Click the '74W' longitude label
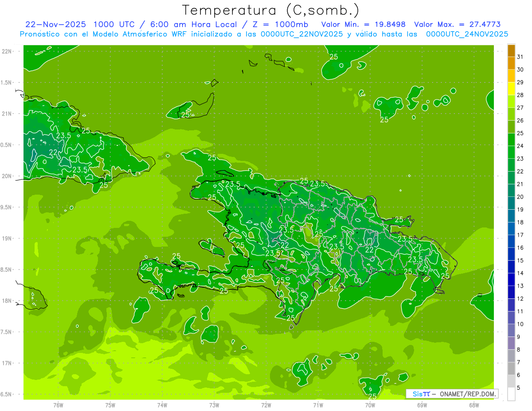532x411 pixels. click(x=162, y=405)
